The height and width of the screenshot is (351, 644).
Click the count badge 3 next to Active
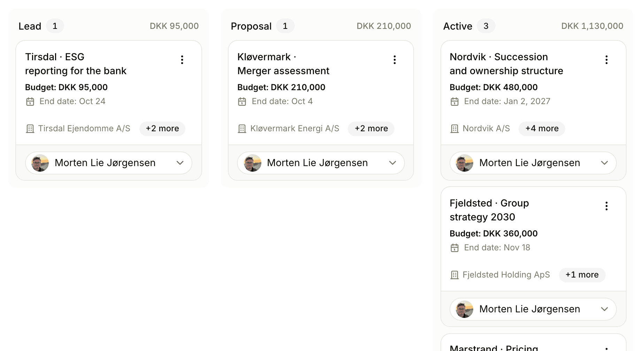coord(486,26)
